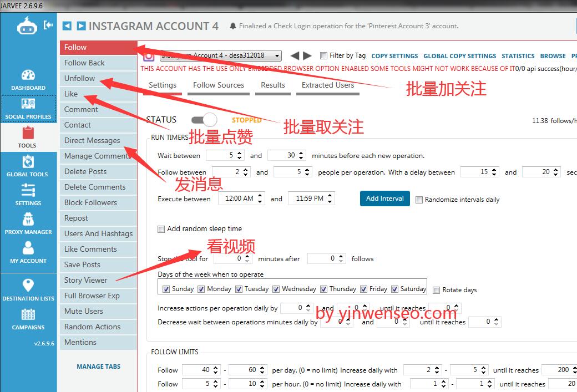
Task: Toggle the STATUS switch on
Action: coord(204,120)
